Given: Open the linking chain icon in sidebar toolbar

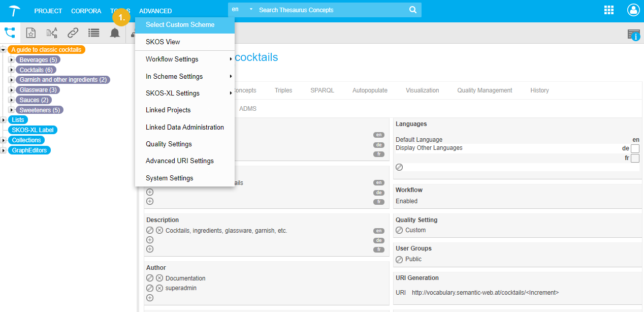Looking at the screenshot, I should [x=73, y=33].
